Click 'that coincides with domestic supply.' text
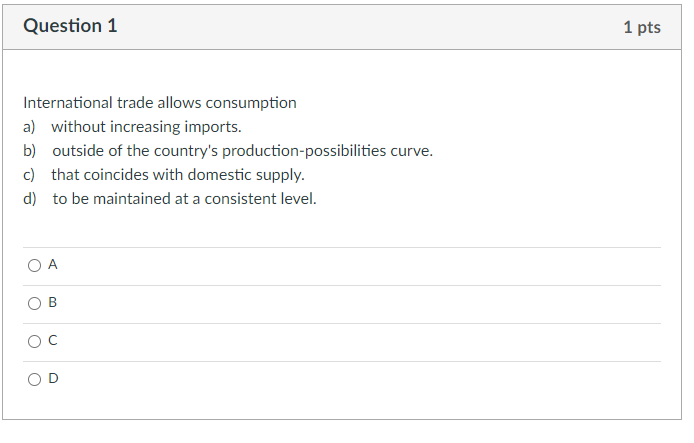Screen dimensions: 694x443 tap(178, 175)
